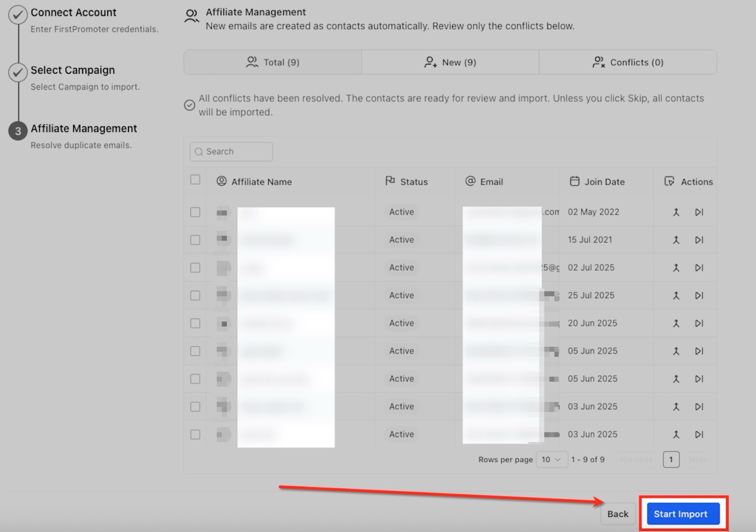Go to the Select Campaign step
This screenshot has height=532, width=756.
tap(73, 70)
